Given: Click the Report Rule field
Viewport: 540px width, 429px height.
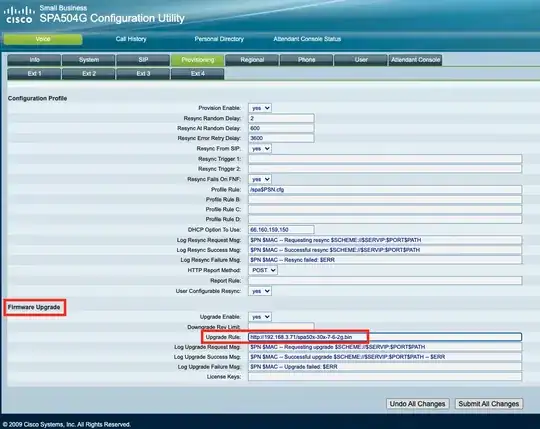Looking at the screenshot, I should pyautogui.click(x=385, y=281).
